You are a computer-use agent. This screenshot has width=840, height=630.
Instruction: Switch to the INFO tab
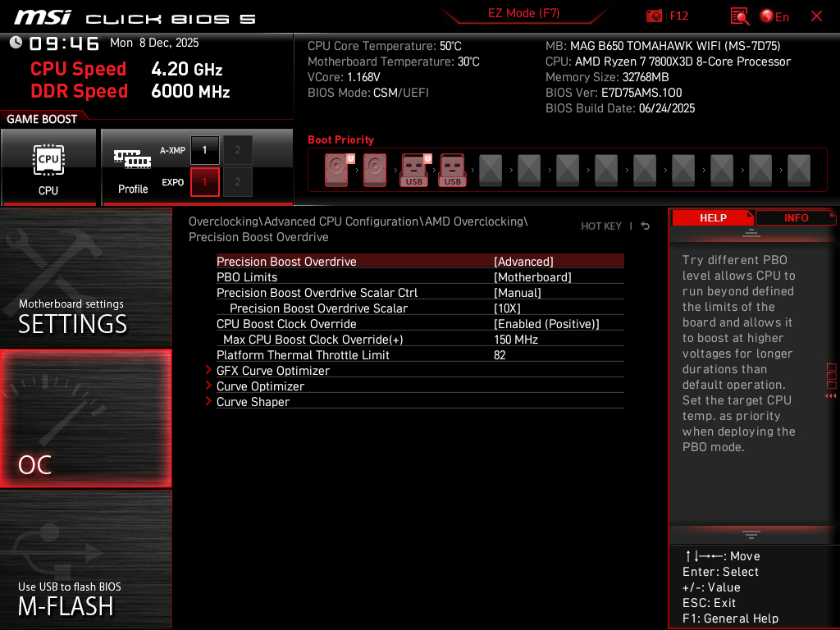click(x=796, y=218)
